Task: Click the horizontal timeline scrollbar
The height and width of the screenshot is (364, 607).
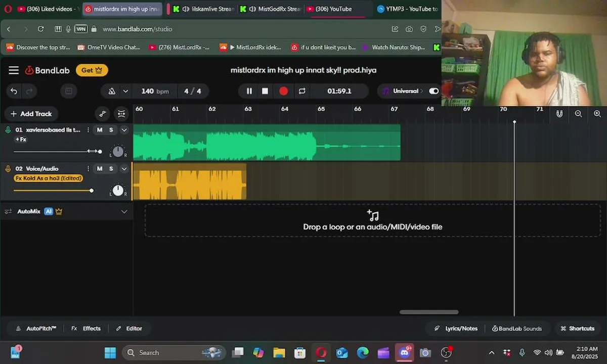Action: point(429,312)
